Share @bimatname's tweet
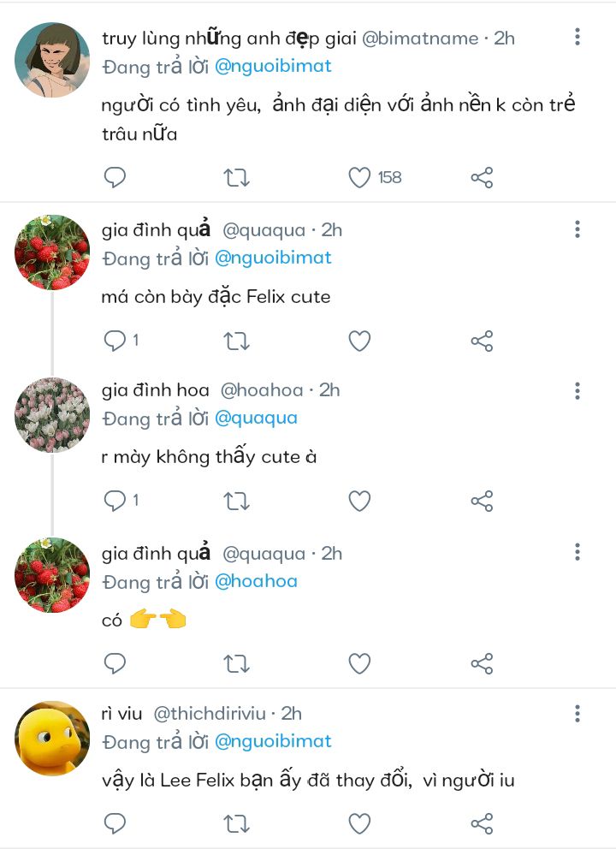 pyautogui.click(x=482, y=178)
